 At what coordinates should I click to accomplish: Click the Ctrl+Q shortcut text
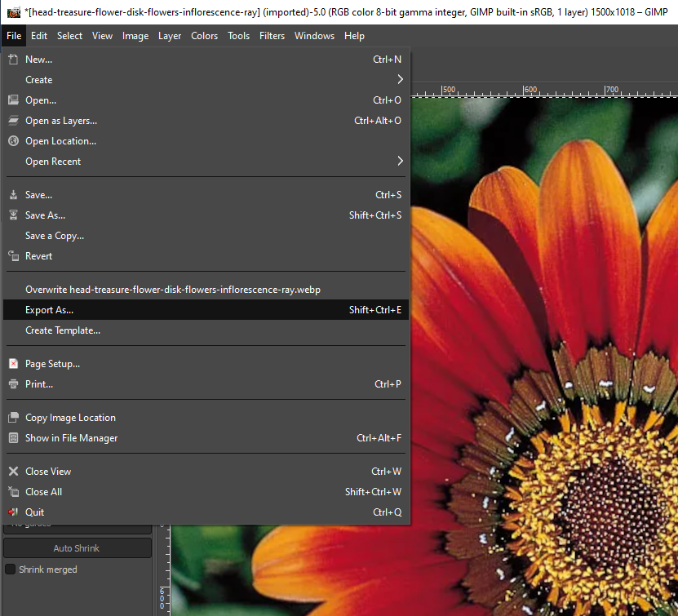387,512
